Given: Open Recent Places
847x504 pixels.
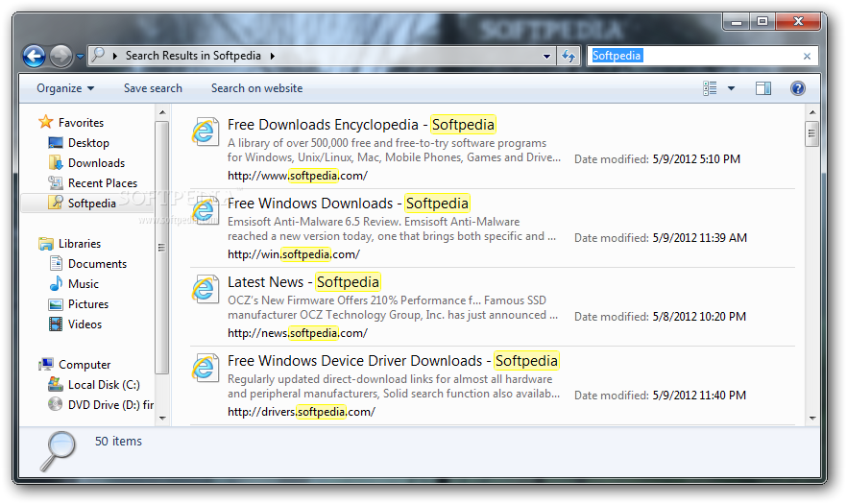Looking at the screenshot, I should (103, 183).
